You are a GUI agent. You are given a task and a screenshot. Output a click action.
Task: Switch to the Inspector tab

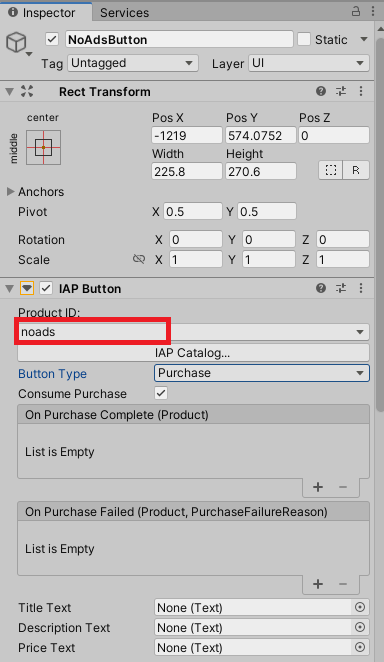point(46,12)
